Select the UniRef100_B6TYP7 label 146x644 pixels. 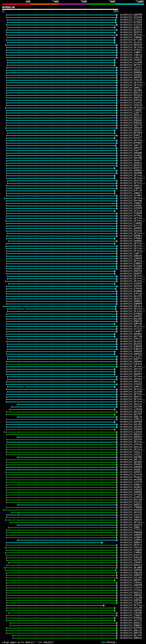[x=131, y=65]
